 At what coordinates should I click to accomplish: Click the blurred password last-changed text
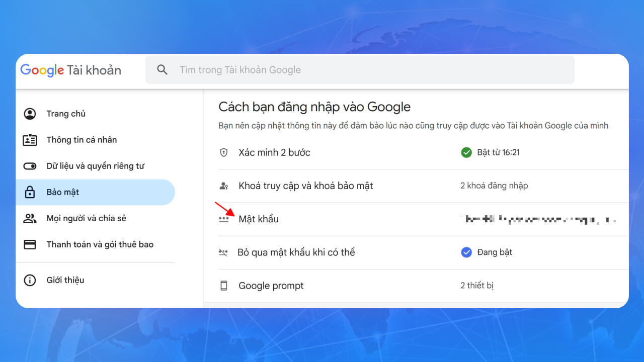538,219
